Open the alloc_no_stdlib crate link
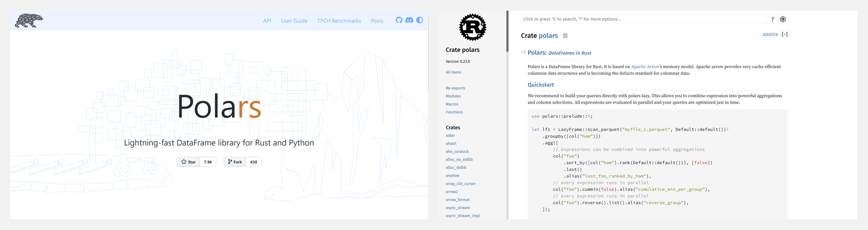Viewport: 868px width, 230px height. click(459, 160)
